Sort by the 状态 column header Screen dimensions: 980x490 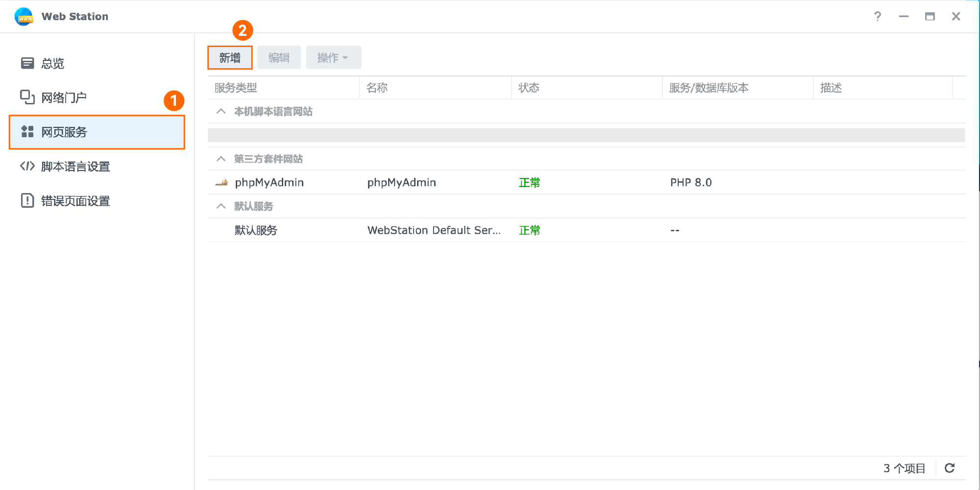529,88
